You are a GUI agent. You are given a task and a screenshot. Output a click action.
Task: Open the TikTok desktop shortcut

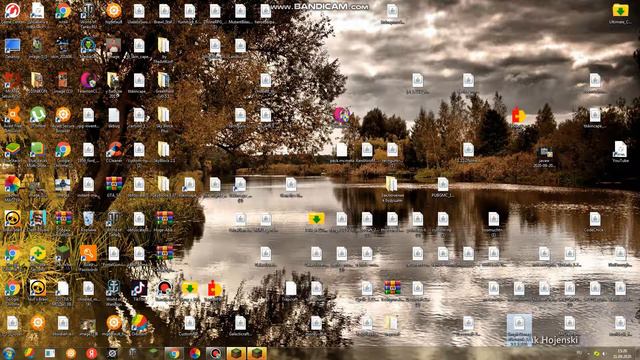tap(139, 288)
